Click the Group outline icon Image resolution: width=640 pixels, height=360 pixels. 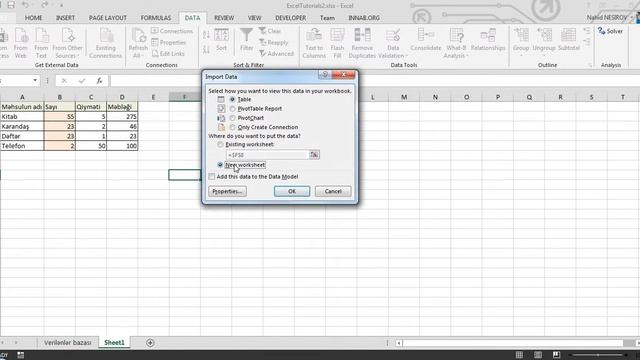click(521, 40)
